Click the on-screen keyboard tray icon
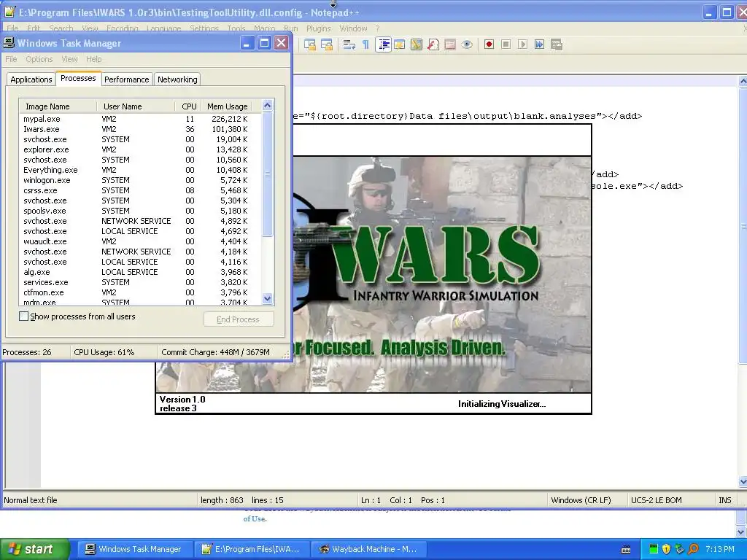 pos(626,550)
